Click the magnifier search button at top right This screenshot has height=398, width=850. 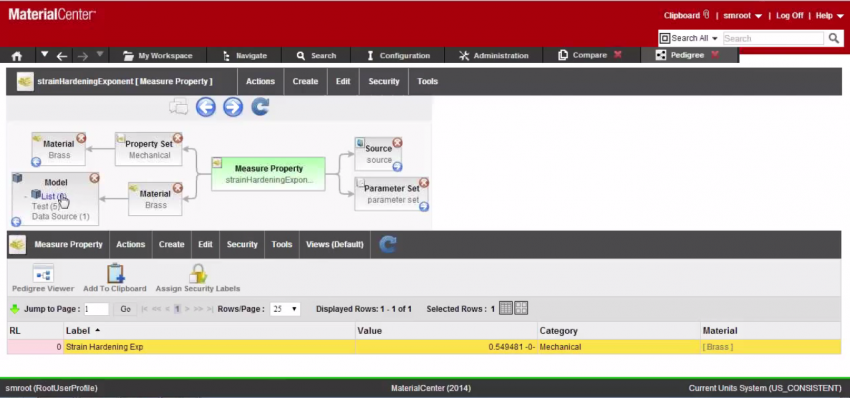click(834, 38)
